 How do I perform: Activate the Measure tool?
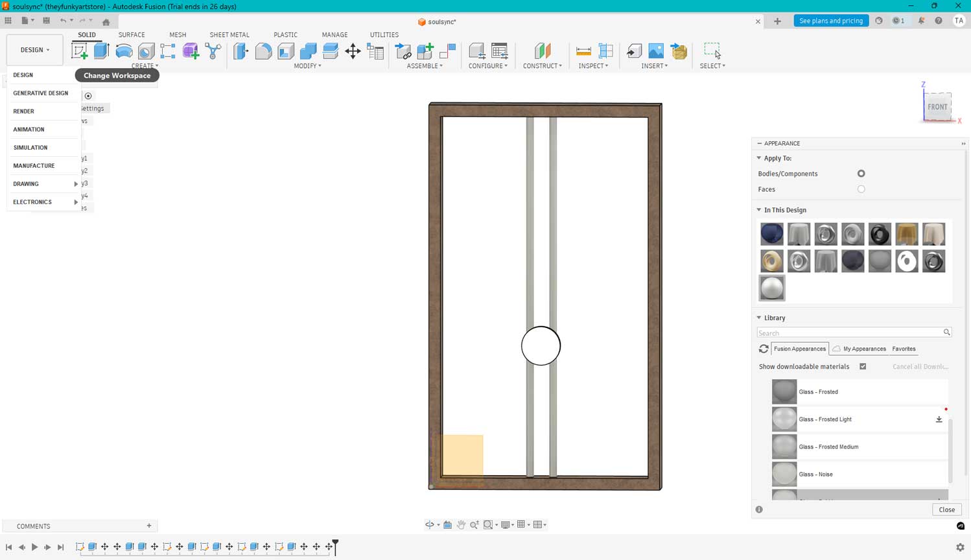point(583,51)
